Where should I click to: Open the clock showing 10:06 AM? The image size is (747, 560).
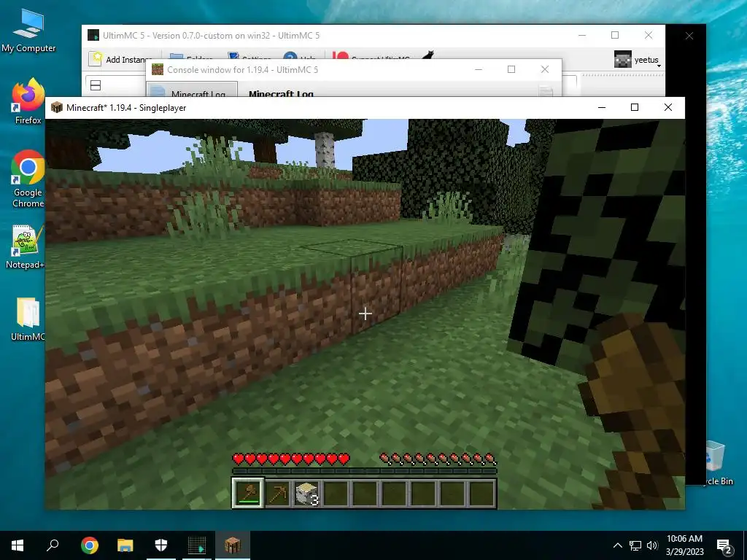tap(684, 545)
